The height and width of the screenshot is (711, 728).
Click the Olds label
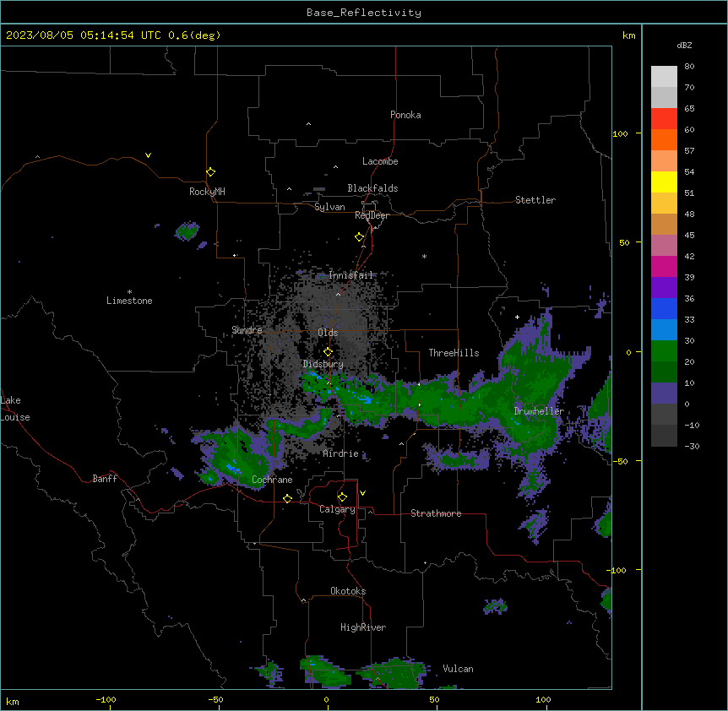[x=328, y=333]
